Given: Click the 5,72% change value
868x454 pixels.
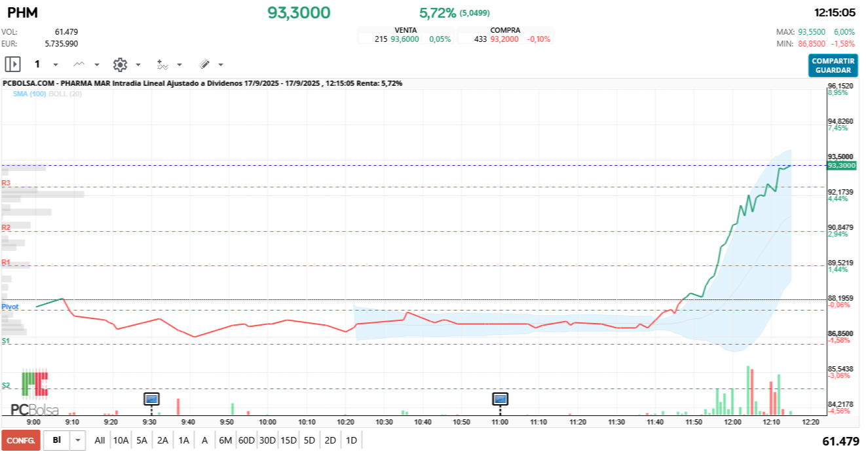Looking at the screenshot, I should click(x=438, y=12).
